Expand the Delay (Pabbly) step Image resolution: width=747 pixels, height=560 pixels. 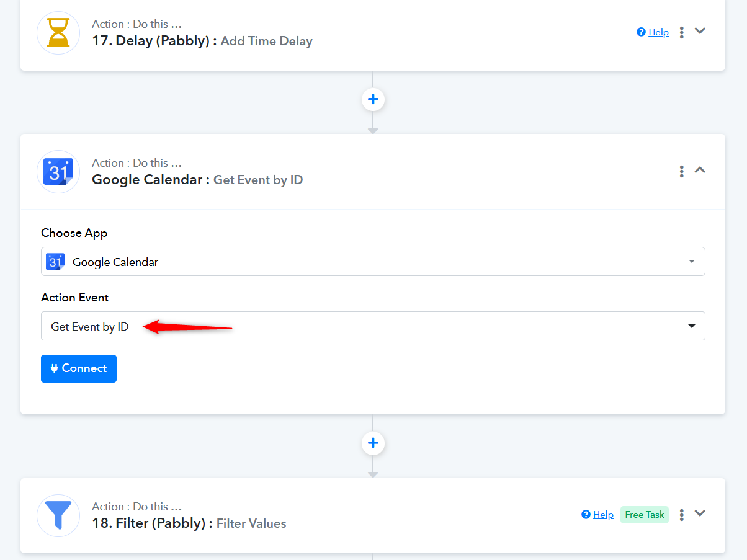coord(700,31)
